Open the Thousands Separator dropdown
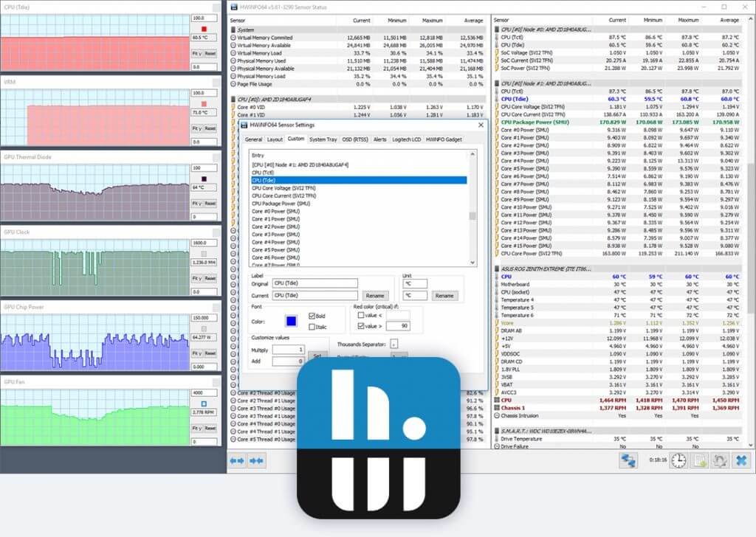This screenshot has width=756, height=537. click(394, 343)
